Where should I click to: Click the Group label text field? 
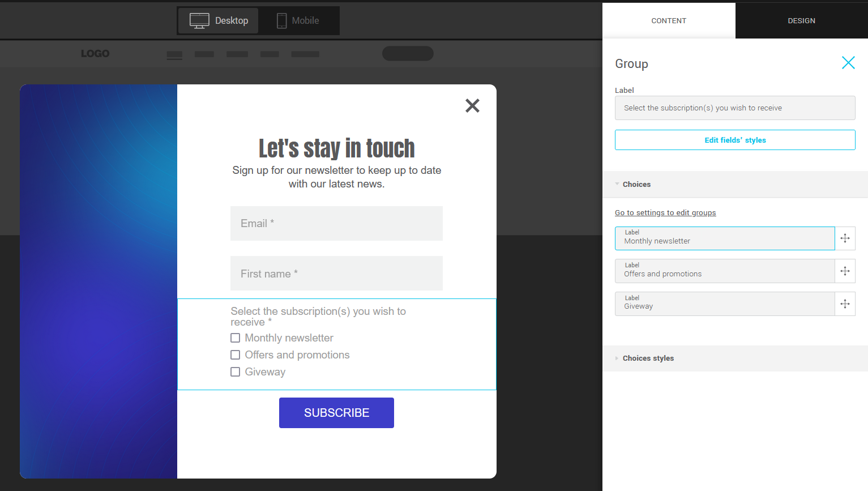(735, 108)
